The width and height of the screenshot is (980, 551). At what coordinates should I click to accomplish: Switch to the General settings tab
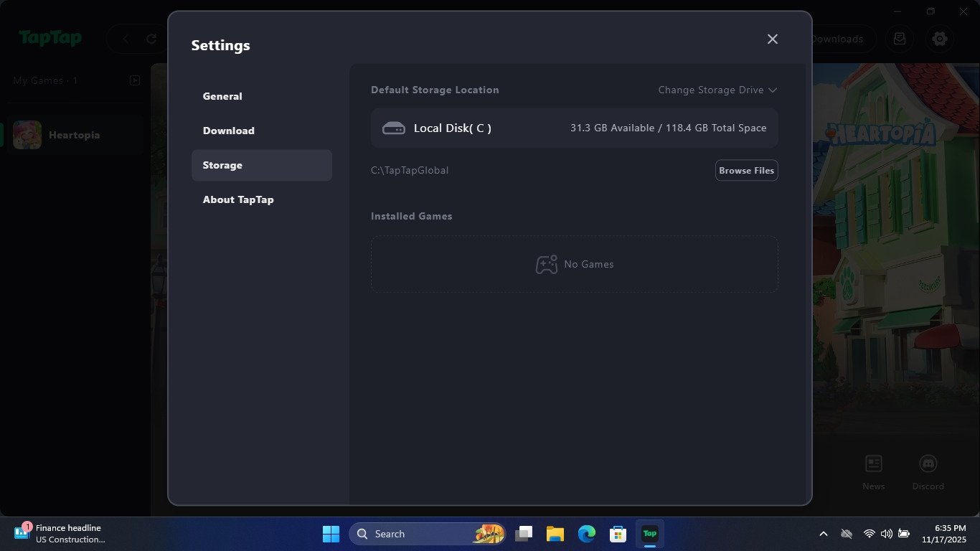[222, 96]
